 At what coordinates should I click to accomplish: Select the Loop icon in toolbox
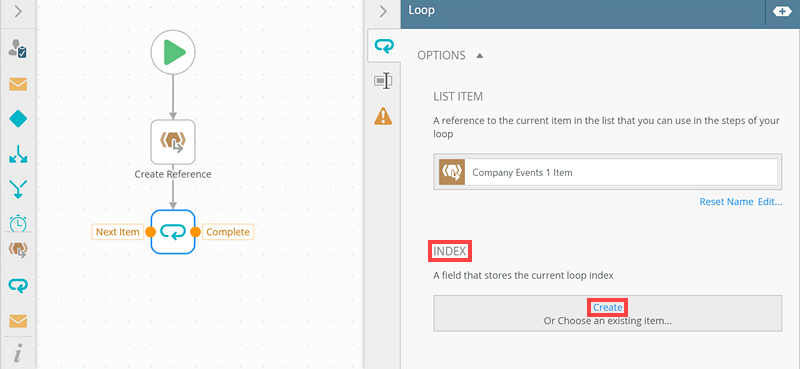click(x=18, y=286)
